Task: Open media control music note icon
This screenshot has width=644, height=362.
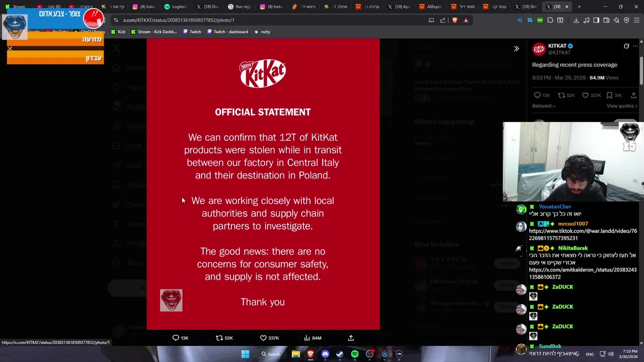Action: 587,20
